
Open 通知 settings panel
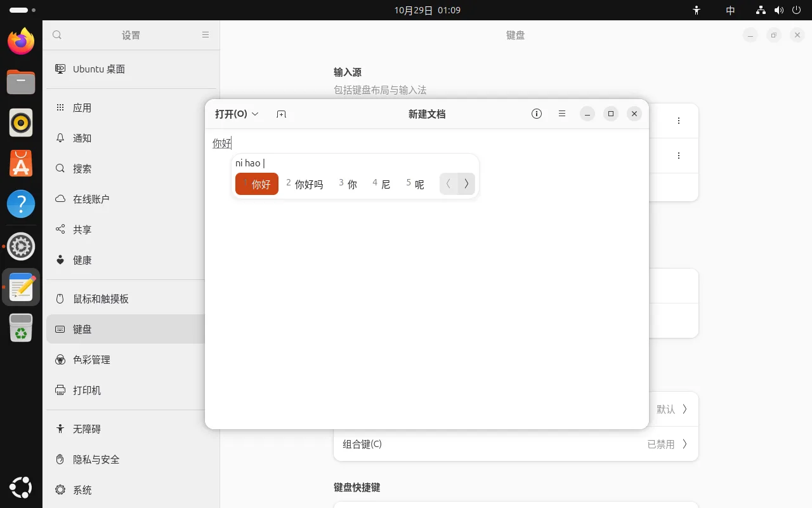(x=131, y=138)
